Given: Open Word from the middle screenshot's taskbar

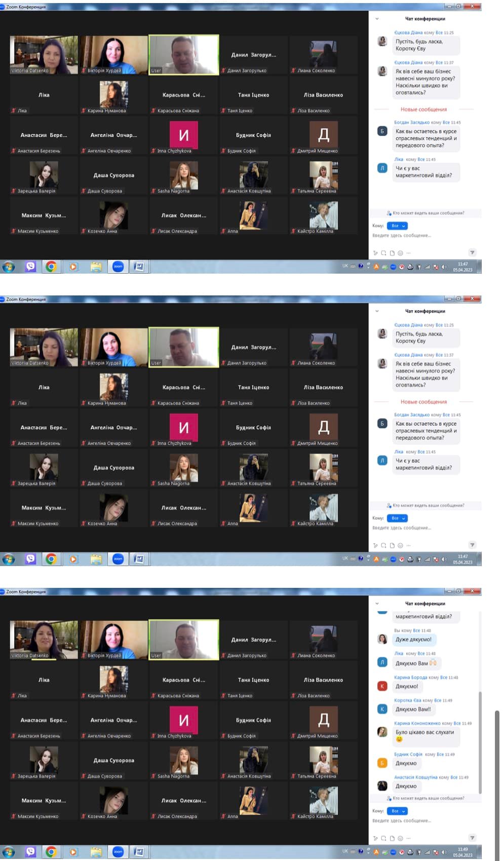Looking at the screenshot, I should tap(139, 559).
